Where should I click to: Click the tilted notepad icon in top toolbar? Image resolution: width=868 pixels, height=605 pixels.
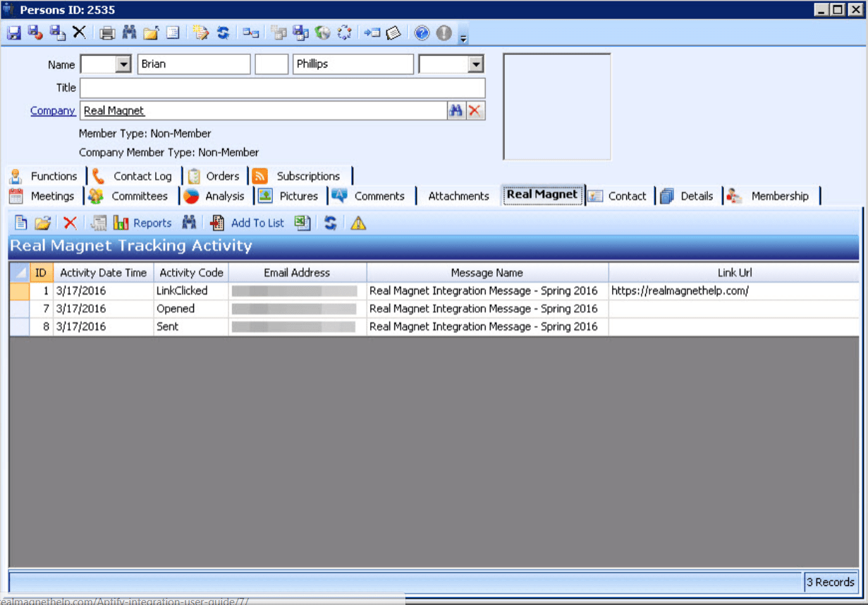click(394, 32)
